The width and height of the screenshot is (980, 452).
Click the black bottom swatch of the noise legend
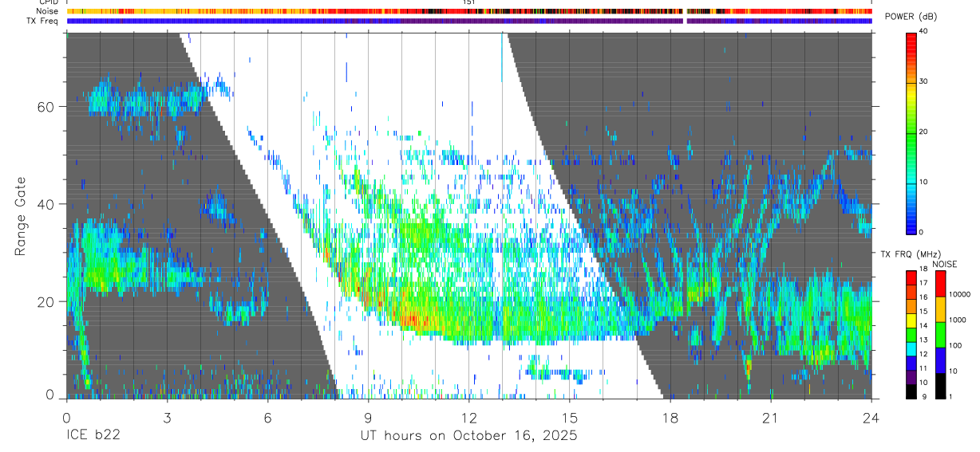[940, 386]
